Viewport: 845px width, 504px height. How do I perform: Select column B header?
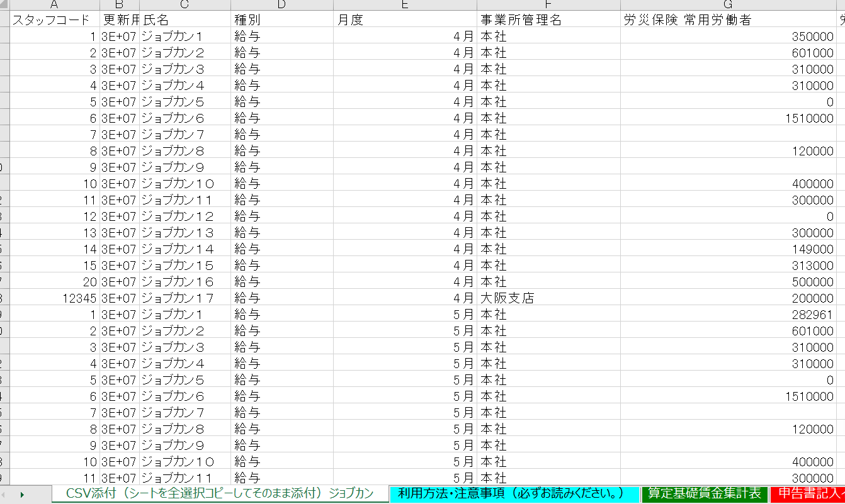click(x=120, y=5)
